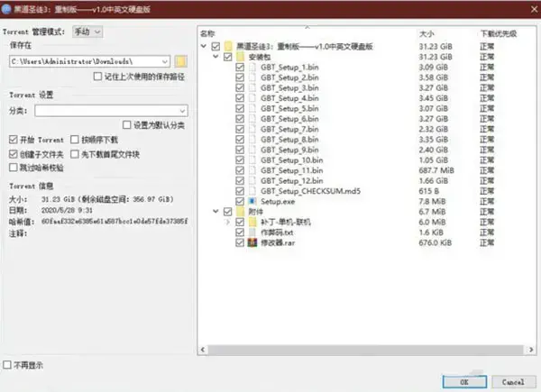Click the GBT_Setup_12.bin file icon
Image resolution: width=541 pixels, height=392 pixels.
(x=252, y=180)
